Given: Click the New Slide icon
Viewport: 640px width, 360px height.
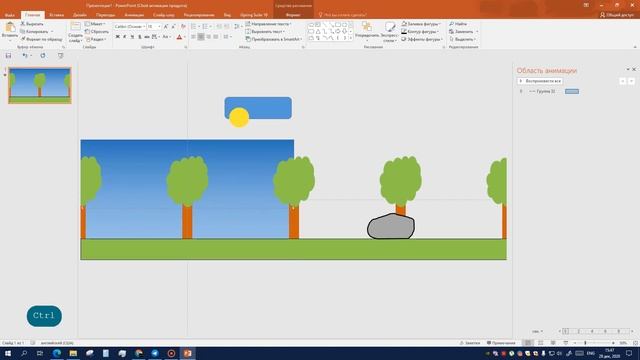Looking at the screenshot, I should tap(76, 27).
